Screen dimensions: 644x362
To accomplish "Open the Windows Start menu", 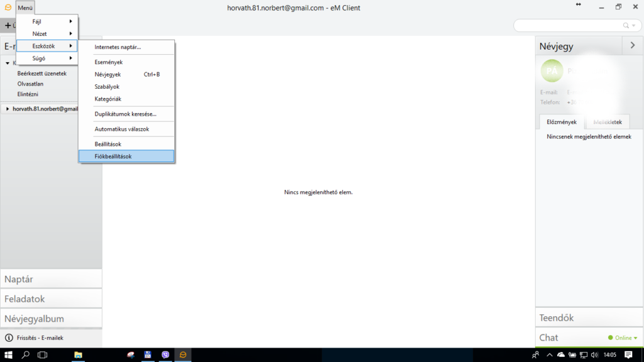I will [x=8, y=354].
